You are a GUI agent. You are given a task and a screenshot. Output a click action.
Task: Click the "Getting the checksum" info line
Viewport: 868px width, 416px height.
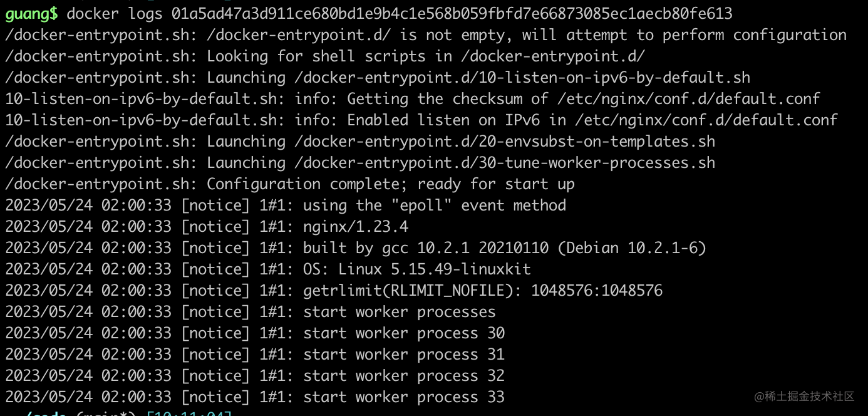coord(412,99)
